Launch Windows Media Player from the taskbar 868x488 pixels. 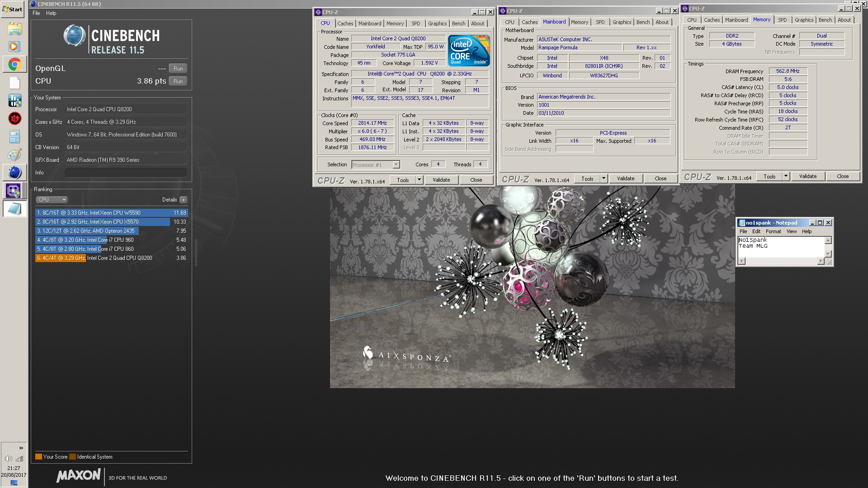click(x=14, y=46)
